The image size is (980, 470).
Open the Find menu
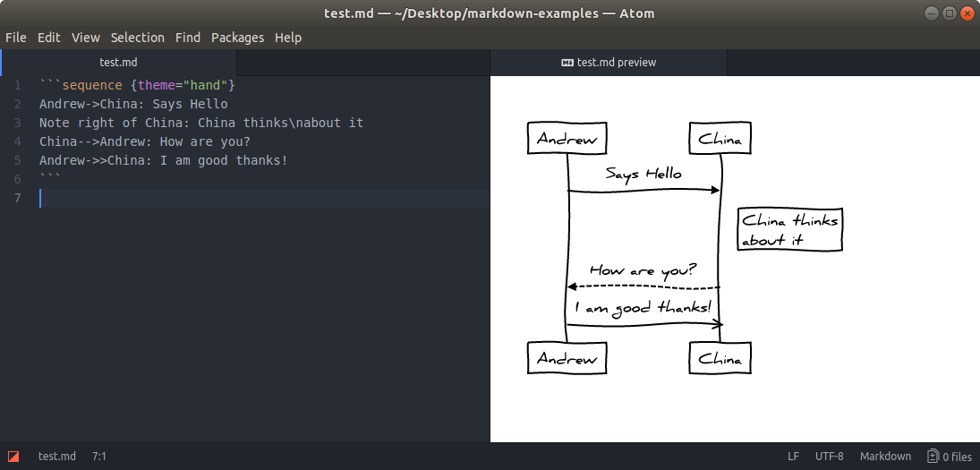coord(188,38)
